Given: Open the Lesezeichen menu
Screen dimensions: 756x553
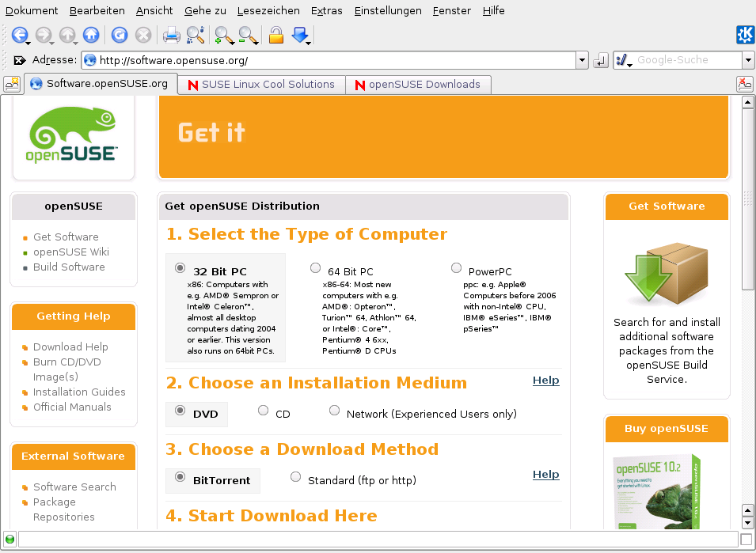Looking at the screenshot, I should (268, 10).
